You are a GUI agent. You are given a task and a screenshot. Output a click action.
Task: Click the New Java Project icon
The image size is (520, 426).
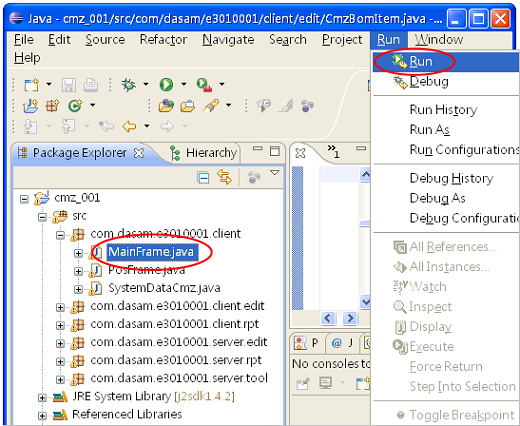coord(31,106)
